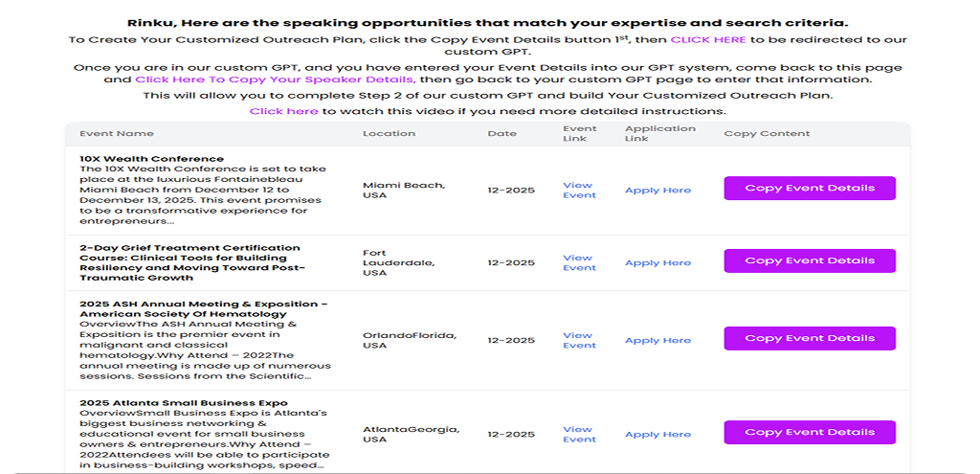The height and width of the screenshot is (474, 980).
Task: Click the Event Name column header
Action: pyautogui.click(x=117, y=134)
